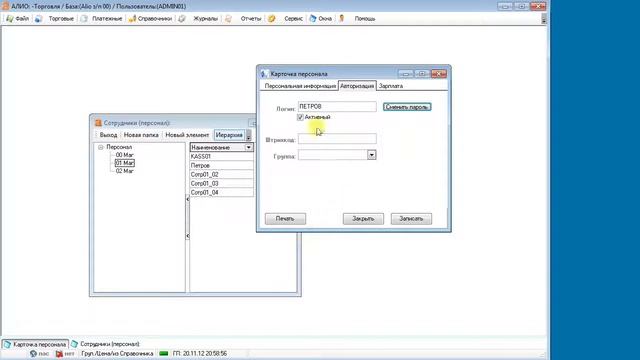Click the Сотрудники (персонал) bottom tab icon
640x360 pixels.
(74, 344)
